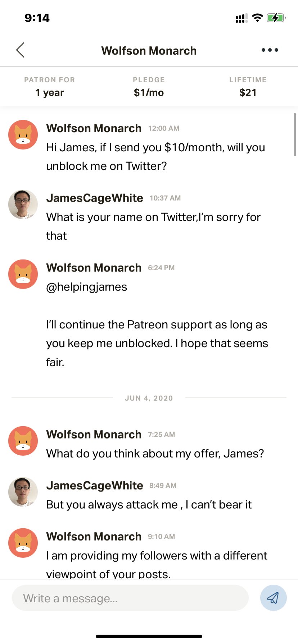Image resolution: width=298 pixels, height=644 pixels.
Task: Tap Wolfson Monarch's fox avatar on first message
Action: [23, 135]
